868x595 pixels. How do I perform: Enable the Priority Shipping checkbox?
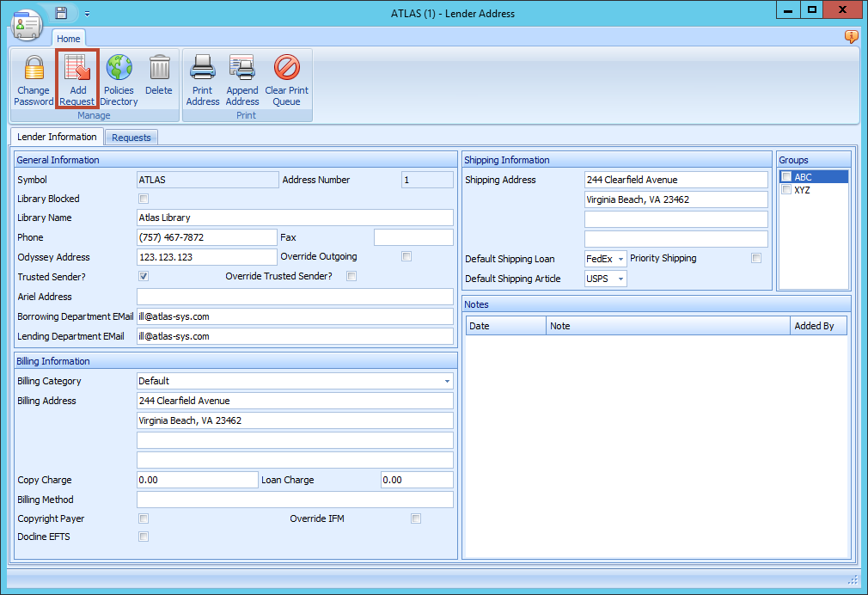pyautogui.click(x=756, y=258)
